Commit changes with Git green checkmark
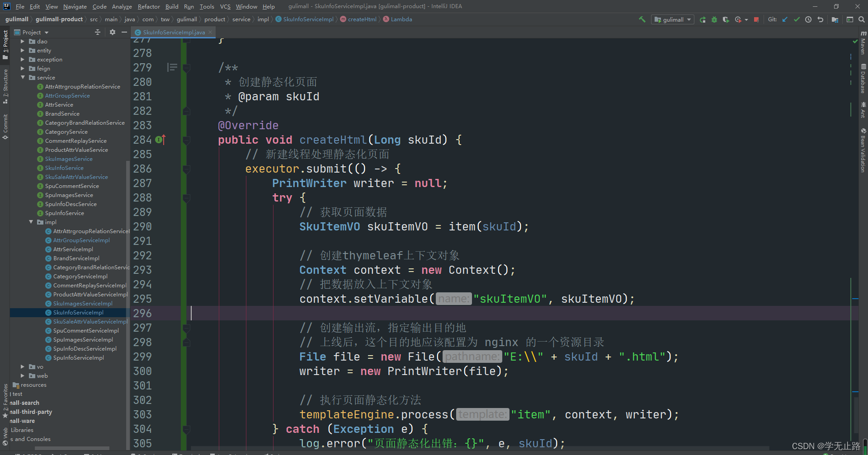The height and width of the screenshot is (455, 868). pyautogui.click(x=797, y=19)
